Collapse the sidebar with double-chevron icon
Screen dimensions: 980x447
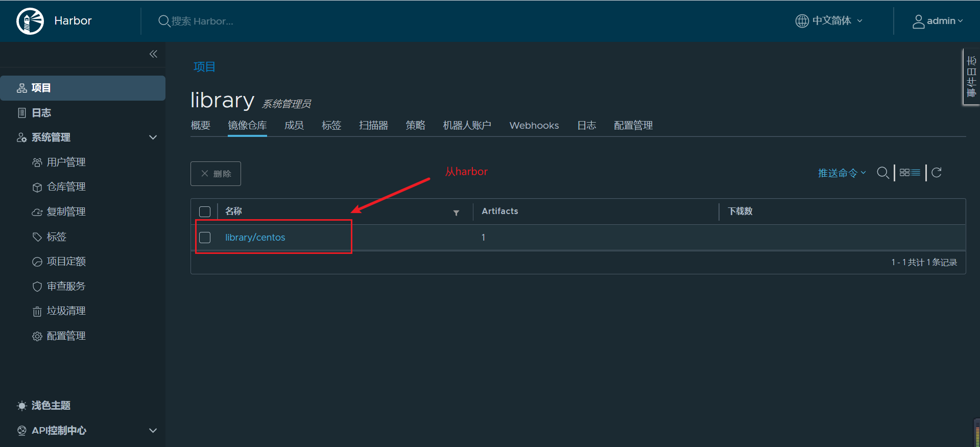153,54
